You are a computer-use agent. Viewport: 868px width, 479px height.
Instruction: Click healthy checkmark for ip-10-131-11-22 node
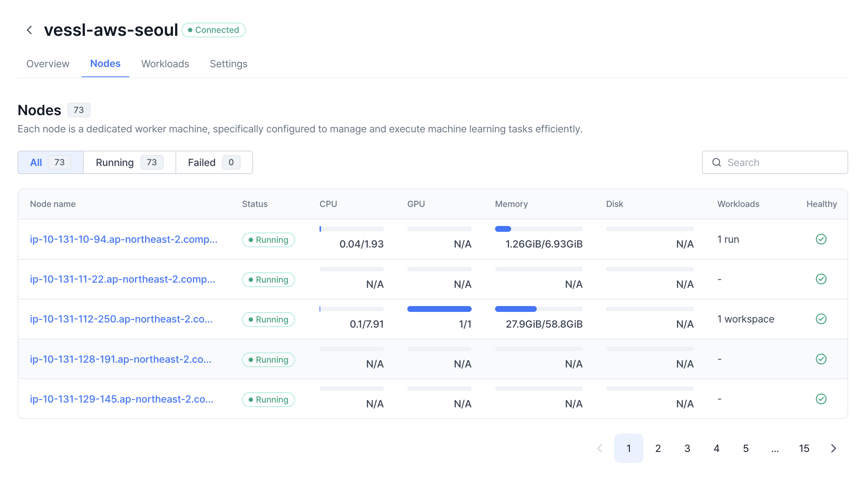pos(821,279)
